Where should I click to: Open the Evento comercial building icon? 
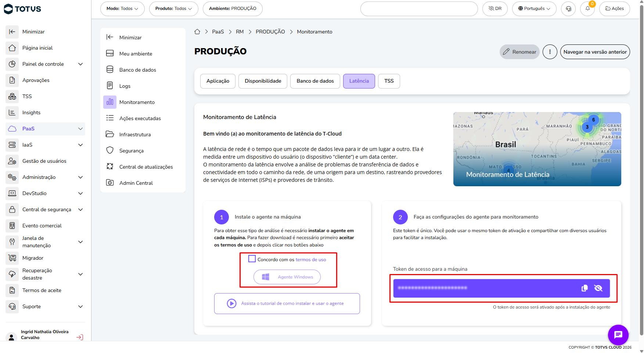12,226
